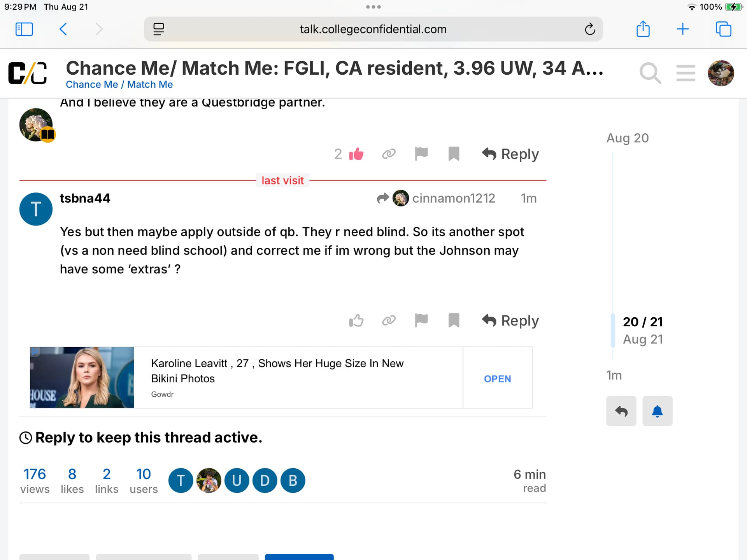Open your user profile avatar menu

pos(721,73)
